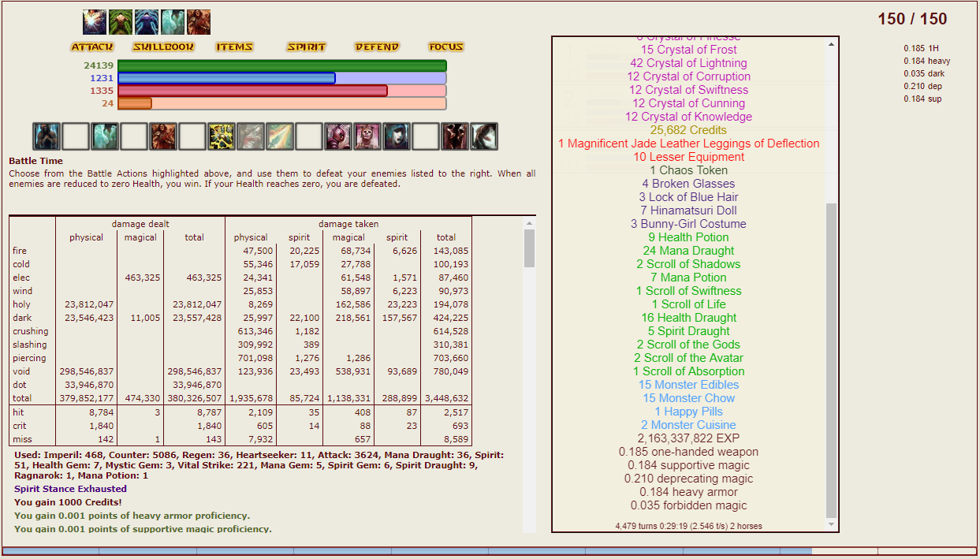980x559 pixels.
Task: Click total damage taken '3,448,632'
Action: 446,398
